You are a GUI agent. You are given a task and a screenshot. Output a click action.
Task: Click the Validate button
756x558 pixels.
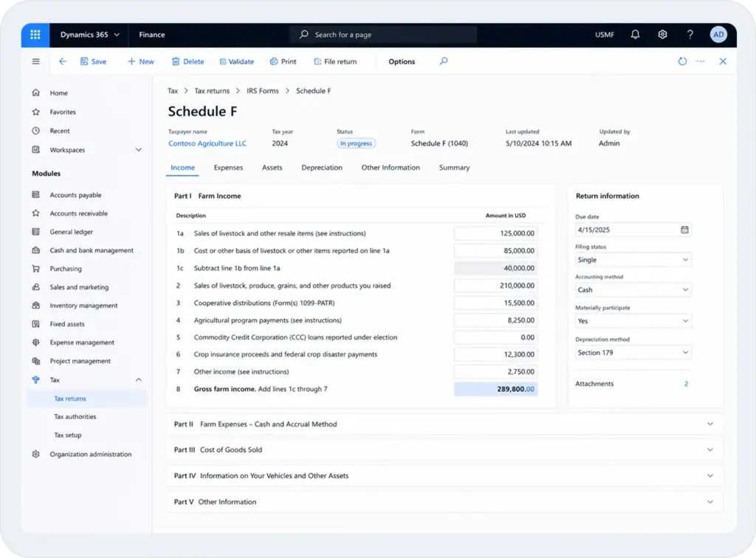click(237, 62)
